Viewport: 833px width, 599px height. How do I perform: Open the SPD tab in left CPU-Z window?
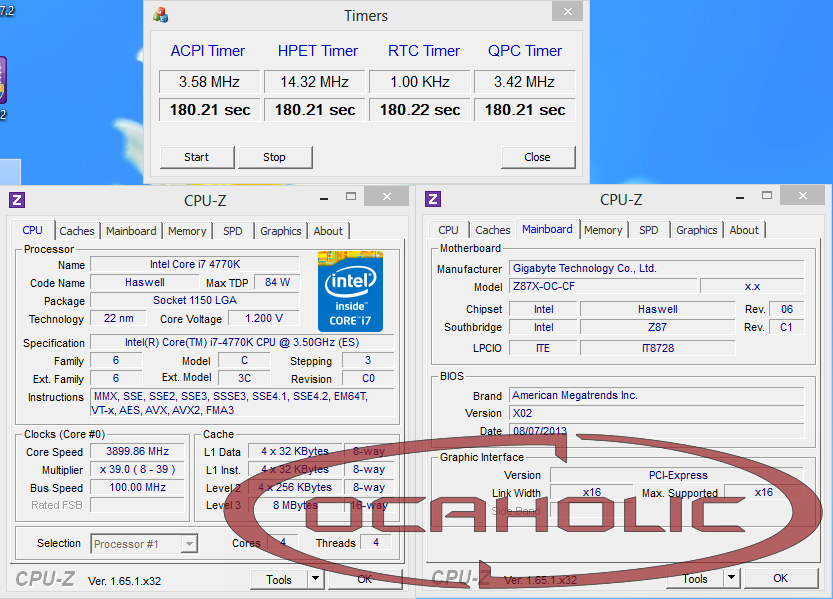pyautogui.click(x=233, y=231)
